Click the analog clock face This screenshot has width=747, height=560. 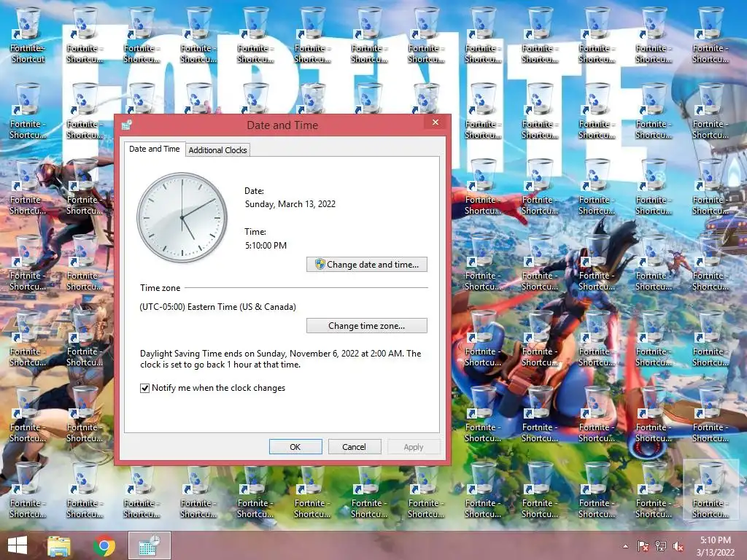[182, 217]
